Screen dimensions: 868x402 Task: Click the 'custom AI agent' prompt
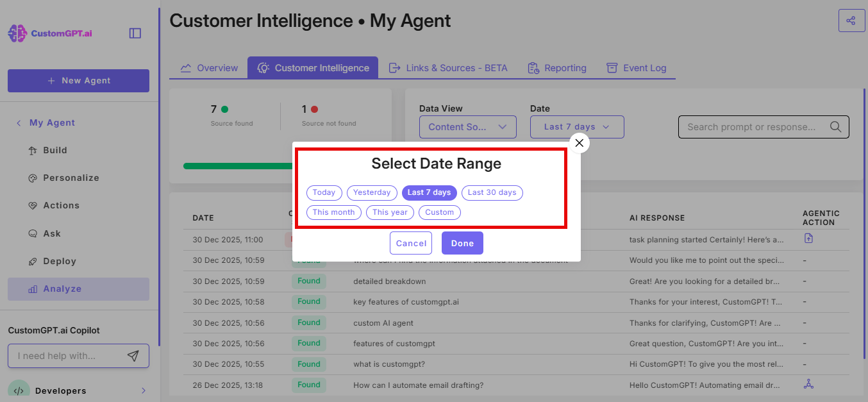[383, 323]
